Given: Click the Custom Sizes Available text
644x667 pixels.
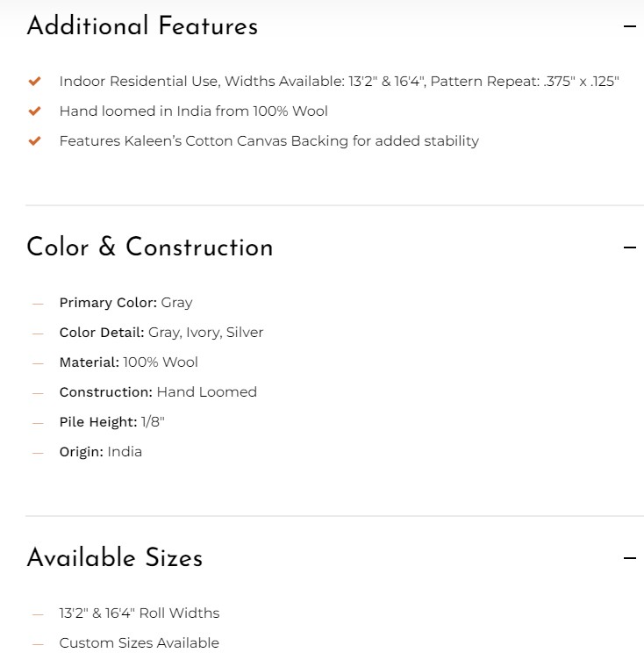Looking at the screenshot, I should click(x=139, y=643).
